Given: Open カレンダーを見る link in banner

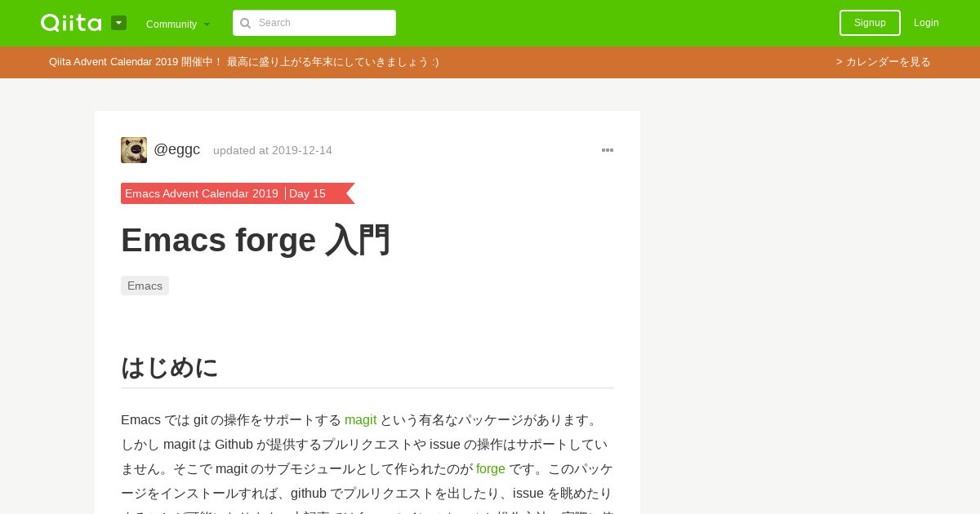Looking at the screenshot, I should pos(884,62).
